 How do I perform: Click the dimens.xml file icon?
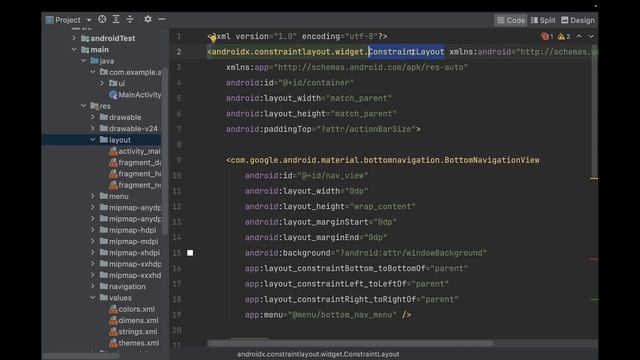click(x=113, y=320)
